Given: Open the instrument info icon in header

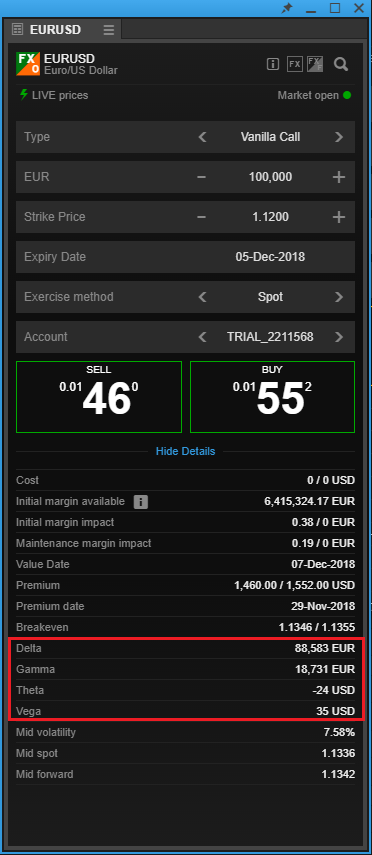Looking at the screenshot, I should click(273, 64).
